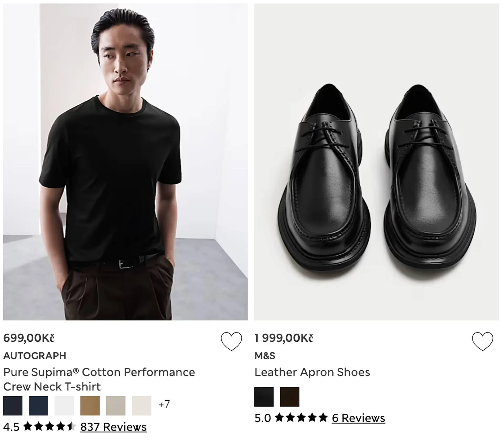Open Pure Supima Cotton Performance T-shirt title
The image size is (504, 447).
coord(99,379)
